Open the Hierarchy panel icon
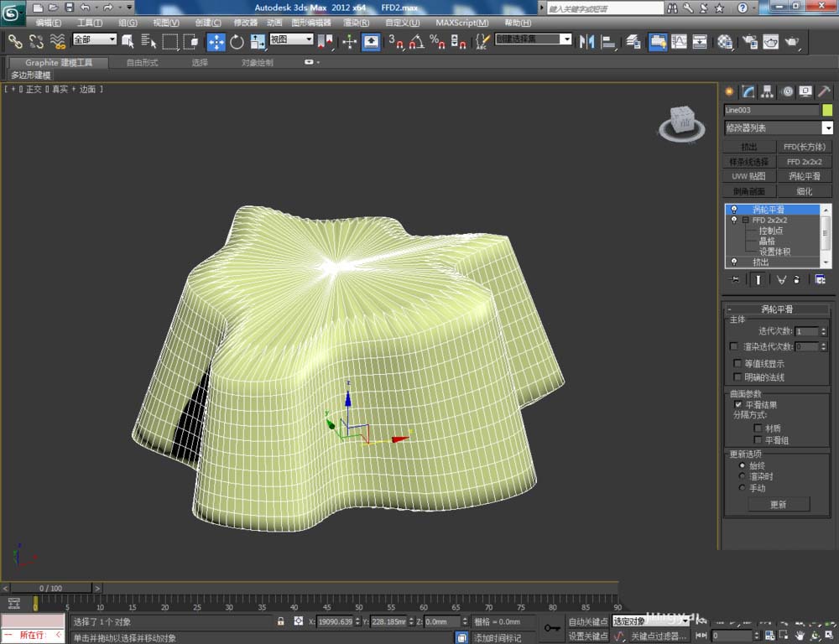This screenshot has width=839, height=644. click(768, 91)
